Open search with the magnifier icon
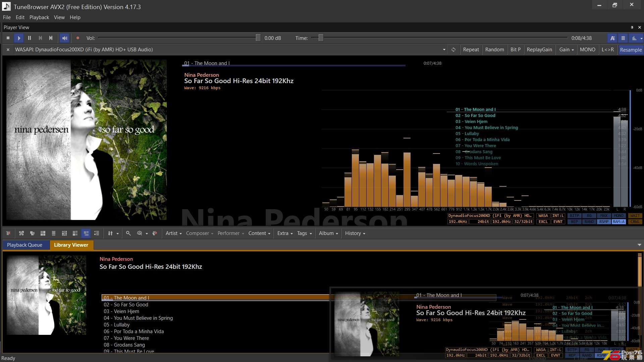The image size is (644, 362). pyautogui.click(x=128, y=233)
